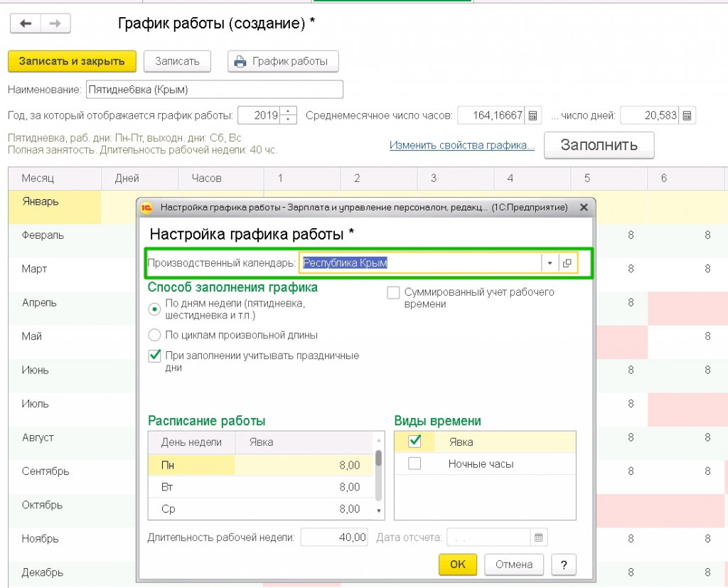Open date picker for 'Дата отсчета'
Image resolution: width=728 pixels, height=588 pixels.
pyautogui.click(x=539, y=538)
